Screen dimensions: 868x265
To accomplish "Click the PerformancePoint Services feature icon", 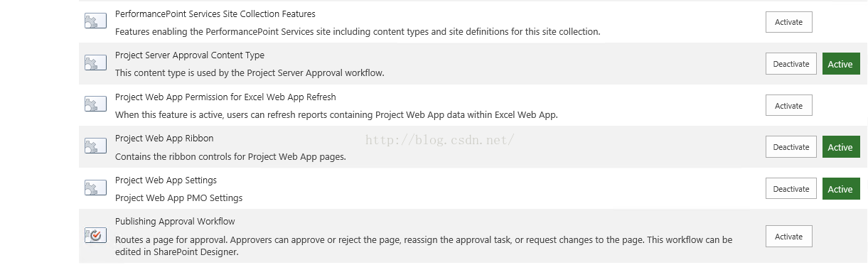I will [95, 22].
